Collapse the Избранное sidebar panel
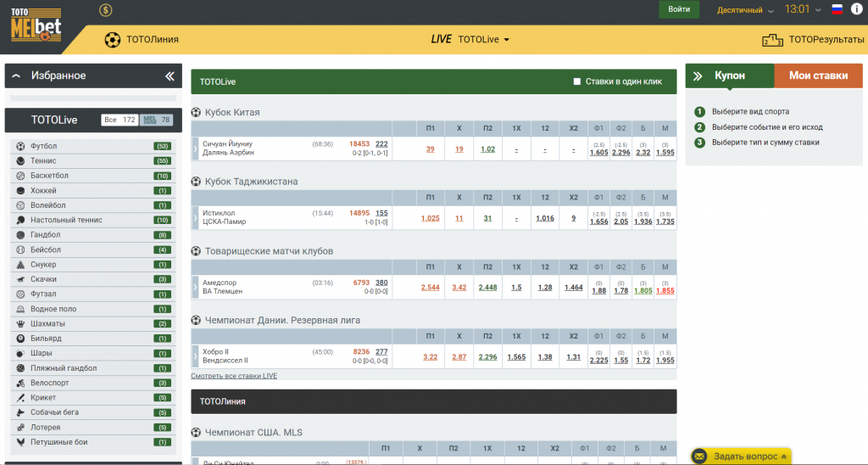Image resolution: width=868 pixels, height=465 pixels. [170, 76]
